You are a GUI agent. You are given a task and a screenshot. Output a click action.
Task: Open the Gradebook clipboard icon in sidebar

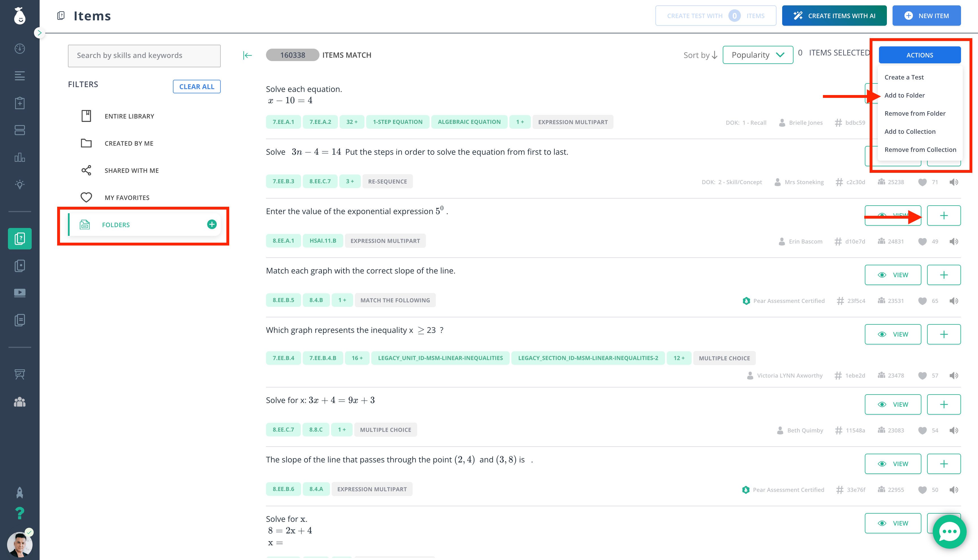click(20, 103)
